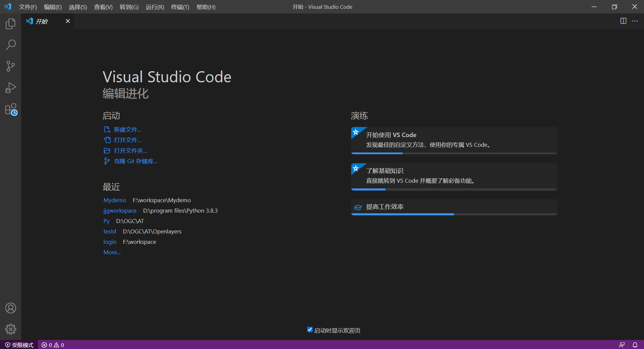Split the editor to the right

tap(623, 21)
